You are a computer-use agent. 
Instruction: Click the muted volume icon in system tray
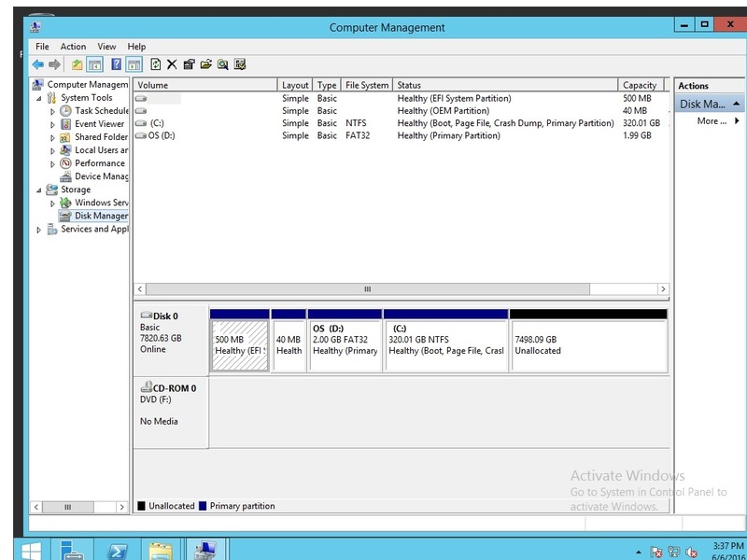(689, 552)
